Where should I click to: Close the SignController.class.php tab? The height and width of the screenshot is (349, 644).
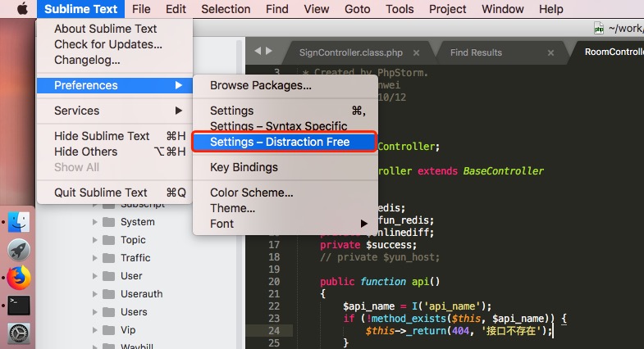click(416, 53)
